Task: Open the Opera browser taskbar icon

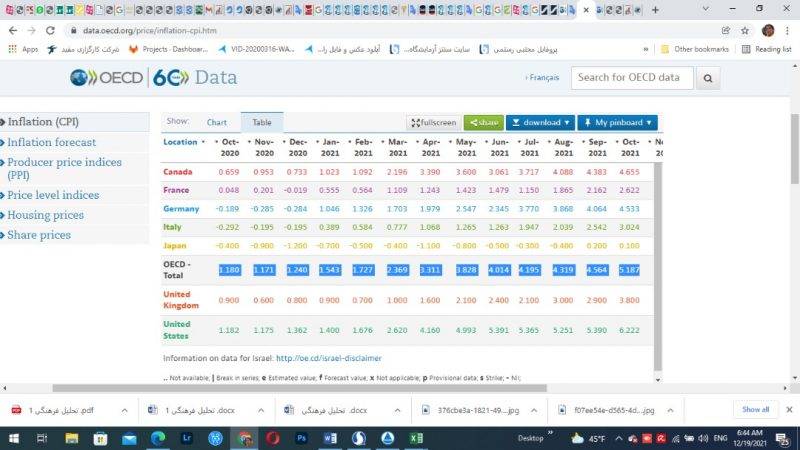Action: tap(273, 438)
